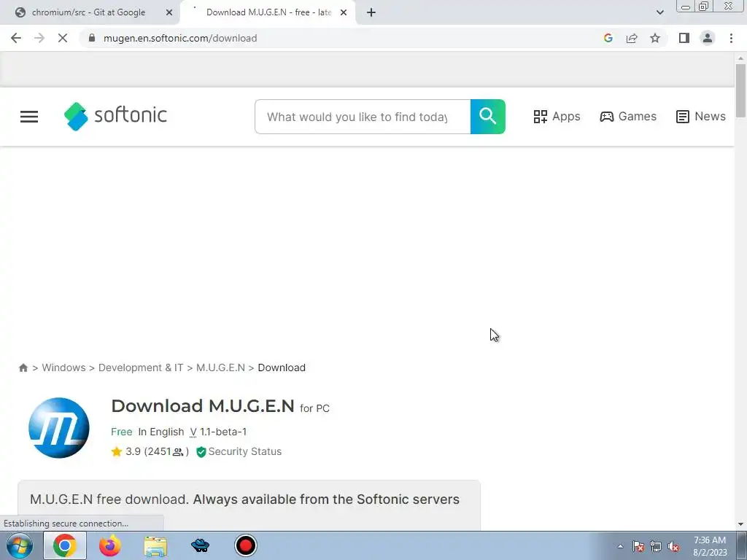Open the Games section
The image size is (747, 560).
(x=628, y=117)
